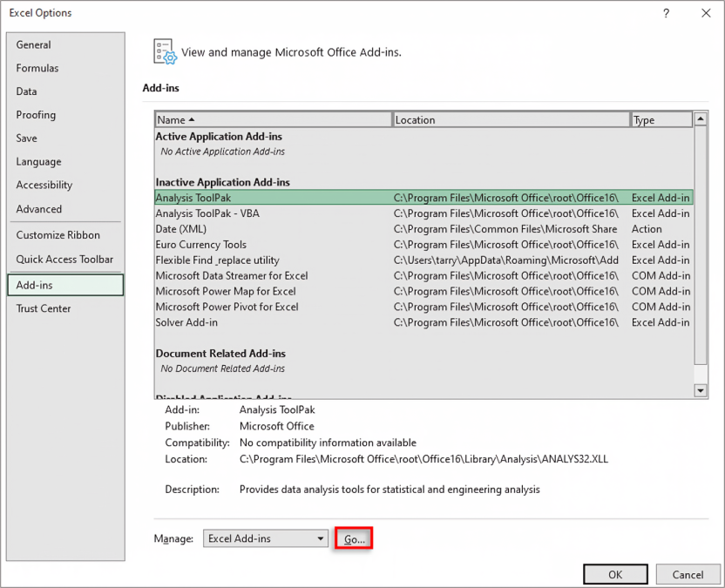
Task: Click the compatibility information text
Action: [328, 443]
